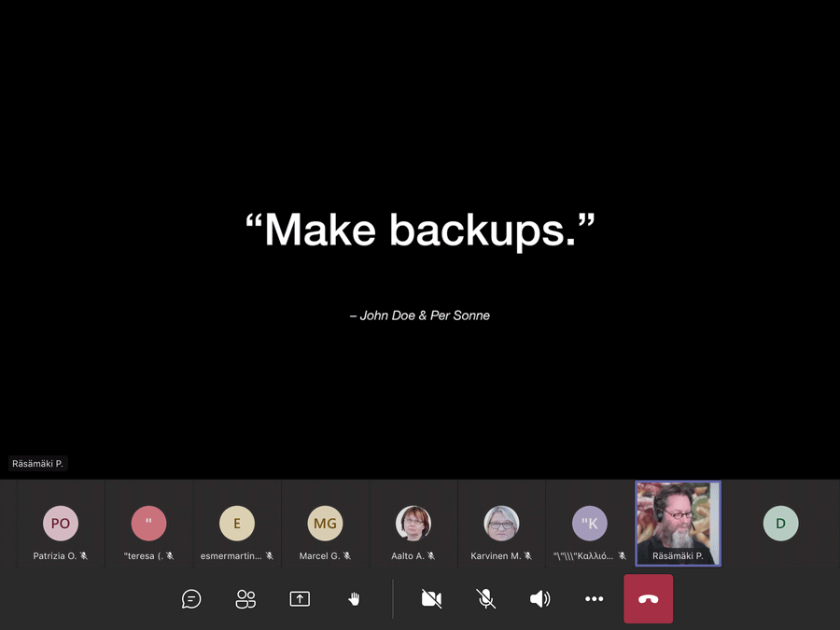This screenshot has width=840, height=630.
Task: Select Marcel G. avatar MG
Action: tap(325, 524)
